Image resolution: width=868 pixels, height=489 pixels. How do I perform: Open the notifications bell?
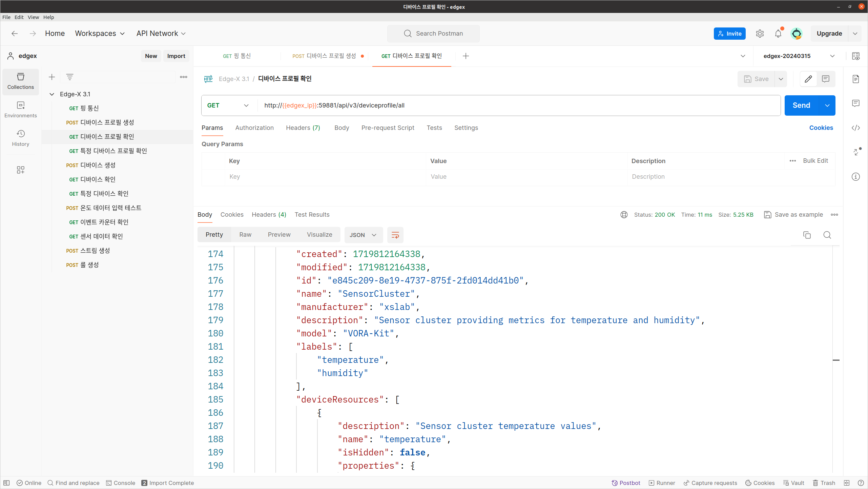[x=778, y=34]
